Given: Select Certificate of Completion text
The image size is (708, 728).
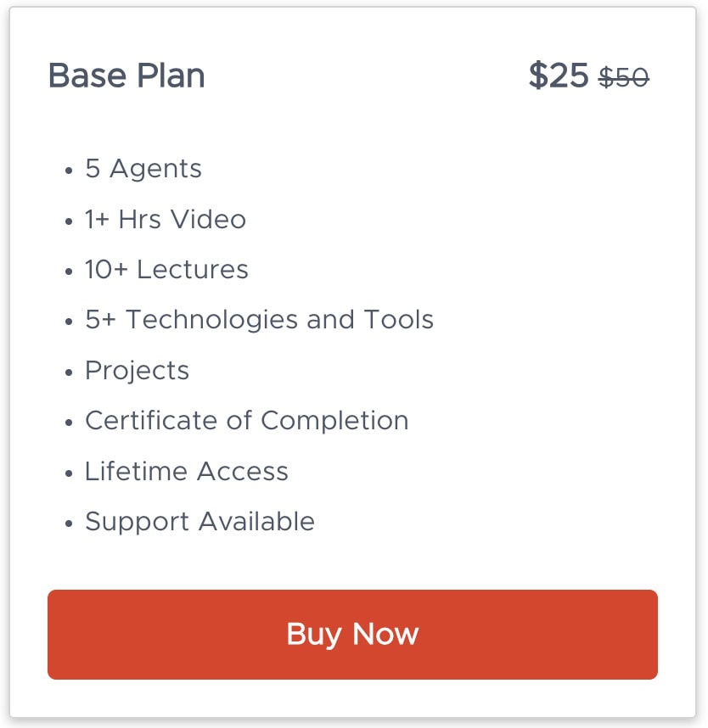Looking at the screenshot, I should 246,421.
